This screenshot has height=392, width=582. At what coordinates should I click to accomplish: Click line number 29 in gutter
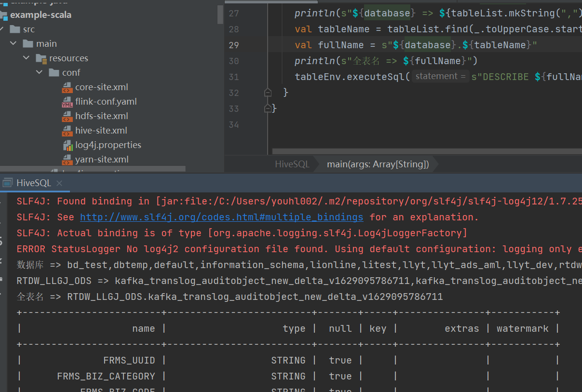234,45
